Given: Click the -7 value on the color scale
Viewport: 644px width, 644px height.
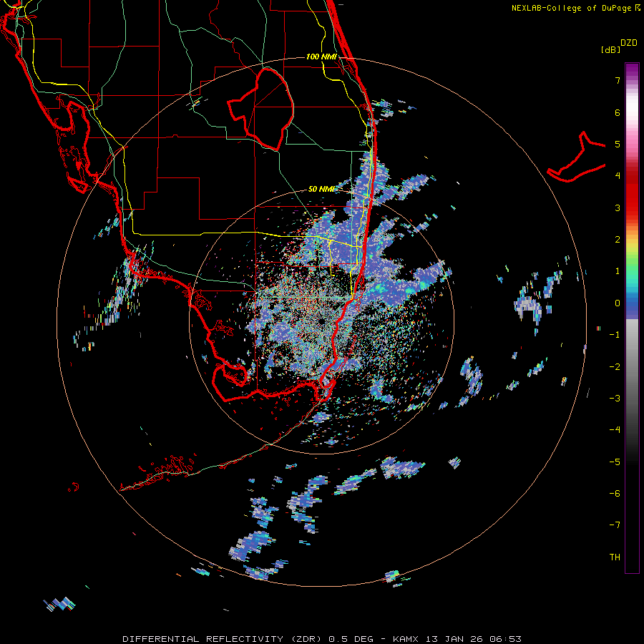Looking at the screenshot, I should point(615,525).
